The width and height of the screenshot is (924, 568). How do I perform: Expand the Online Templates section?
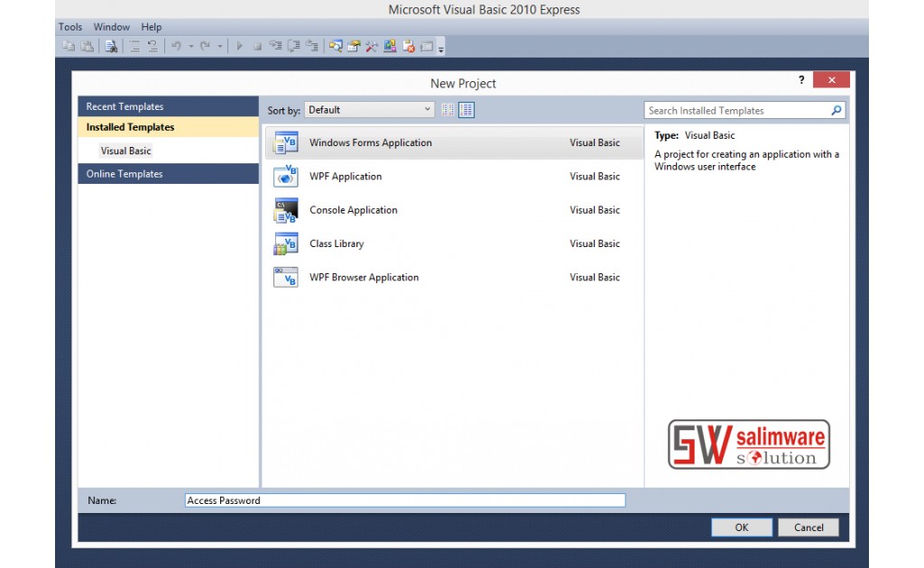click(x=169, y=174)
